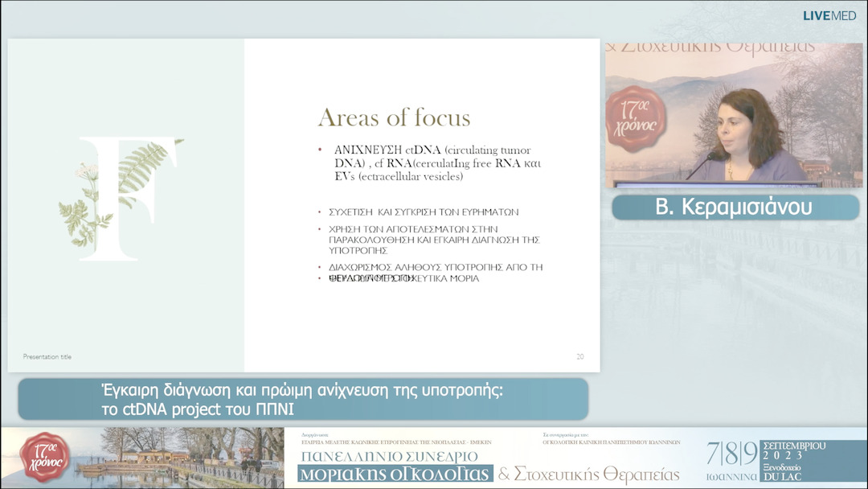Click the 'μοριακής ογκολογίας' conference title

[x=395, y=475]
